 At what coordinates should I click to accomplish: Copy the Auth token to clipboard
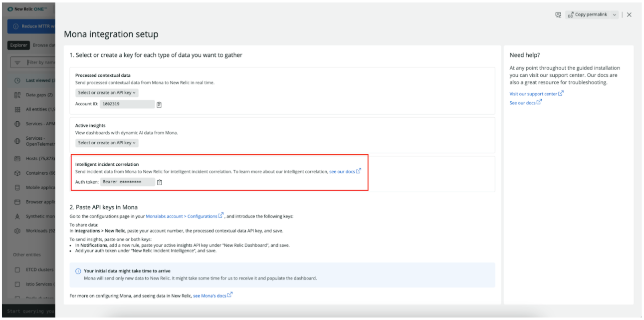tap(160, 182)
